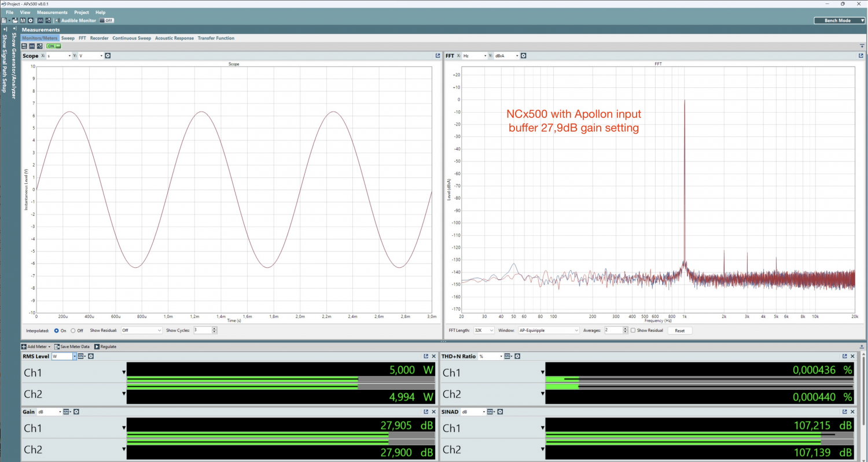Close the RMS Level meter

(433, 356)
